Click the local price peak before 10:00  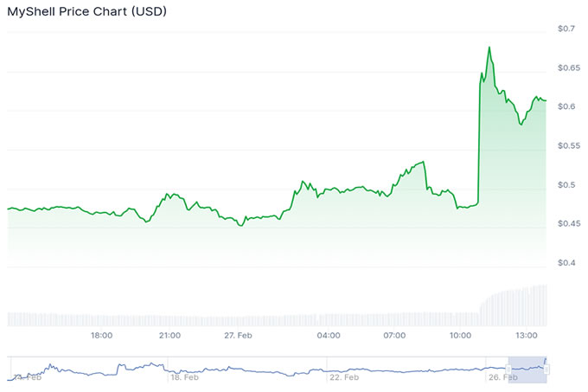(x=423, y=162)
